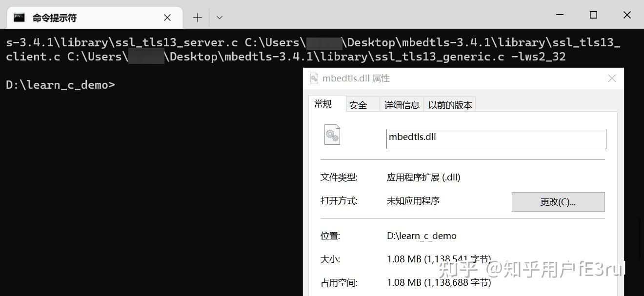Switch to the 详细信息 tab
This screenshot has width=644, height=296.
[401, 104]
